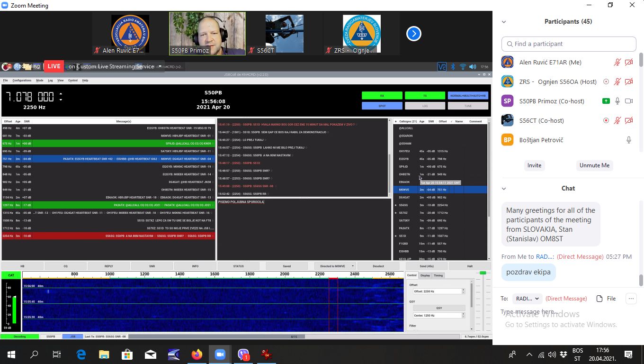Click the microphone icon beside Boštjan Petrovič

pyautogui.click(x=629, y=140)
